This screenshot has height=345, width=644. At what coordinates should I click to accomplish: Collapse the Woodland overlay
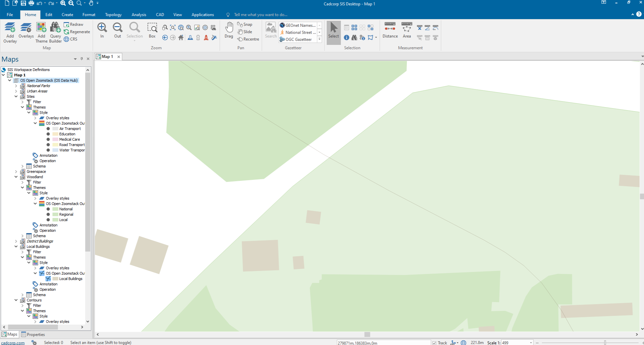pos(16,177)
